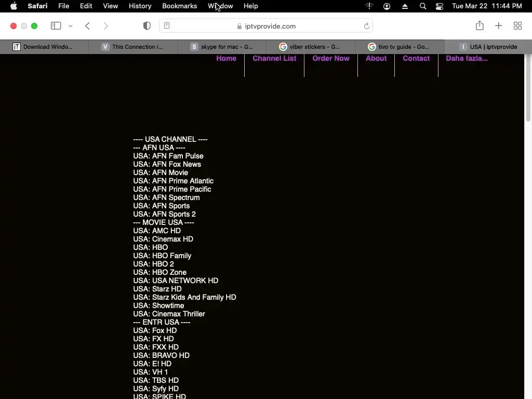Click 'USA: BRAVO HD' text
The height and width of the screenshot is (399, 532).
pyautogui.click(x=161, y=355)
